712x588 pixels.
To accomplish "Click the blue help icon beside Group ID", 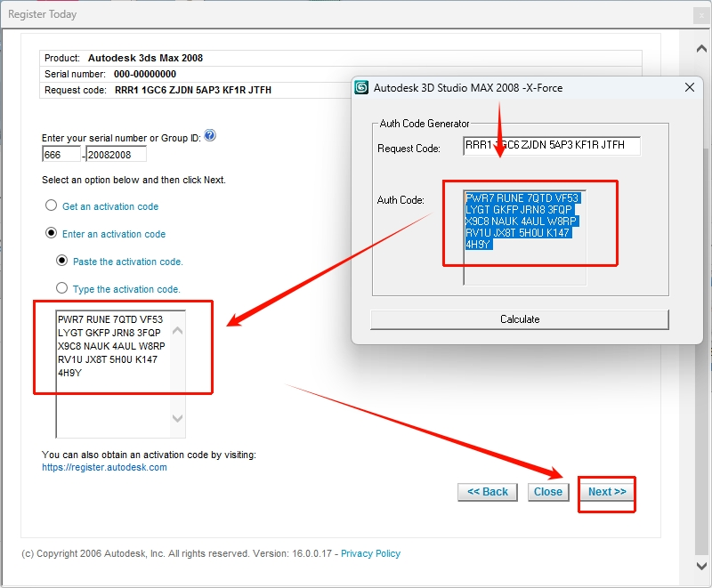I will click(210, 136).
